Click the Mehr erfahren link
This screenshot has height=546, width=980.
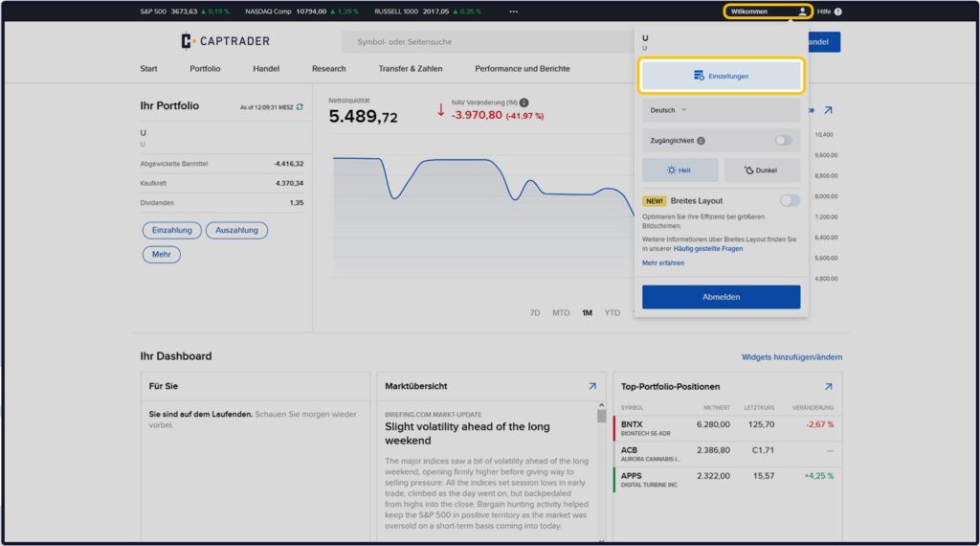click(x=663, y=263)
